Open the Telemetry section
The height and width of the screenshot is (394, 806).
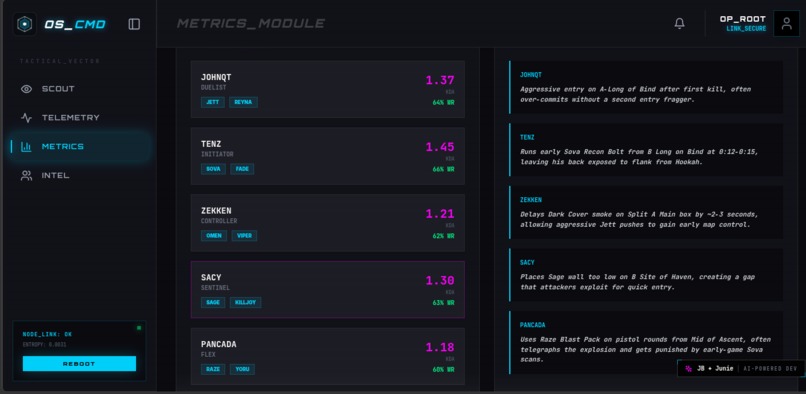(80, 118)
